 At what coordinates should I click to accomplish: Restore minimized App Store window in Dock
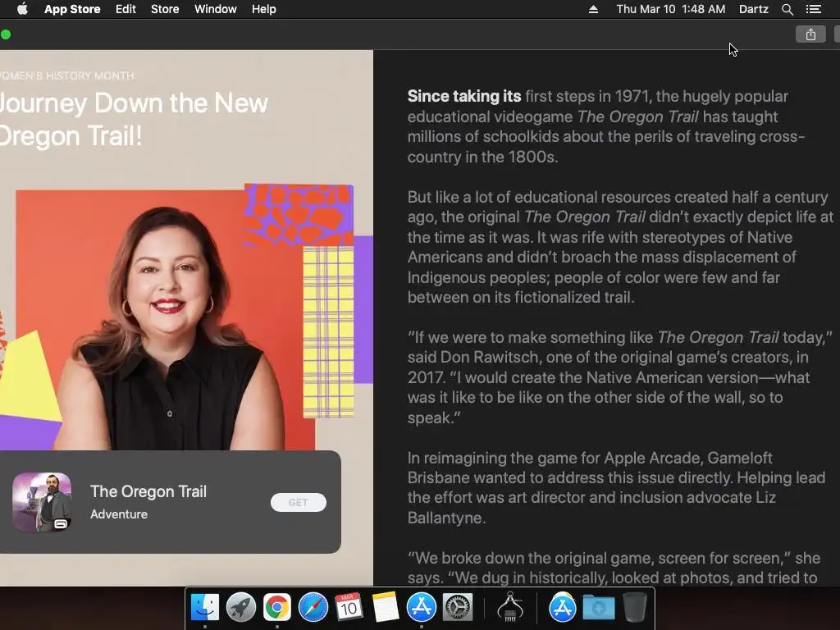[x=563, y=607]
